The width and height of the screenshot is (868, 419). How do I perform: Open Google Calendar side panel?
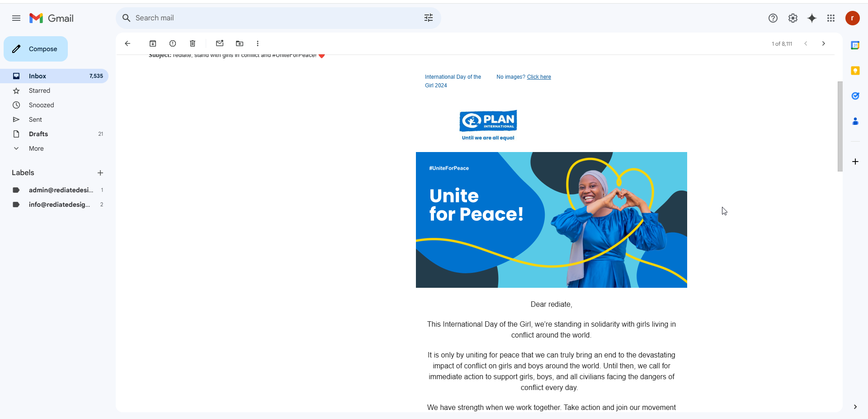[855, 45]
